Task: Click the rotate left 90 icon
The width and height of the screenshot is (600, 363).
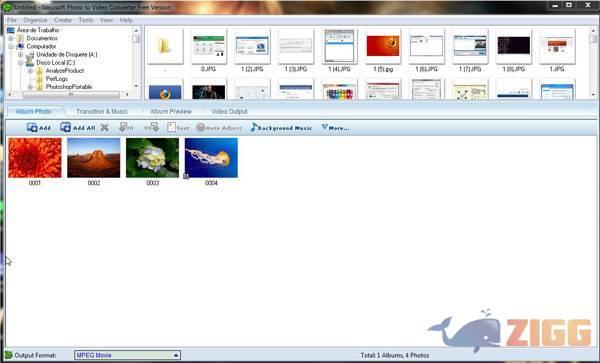Action: [126, 128]
